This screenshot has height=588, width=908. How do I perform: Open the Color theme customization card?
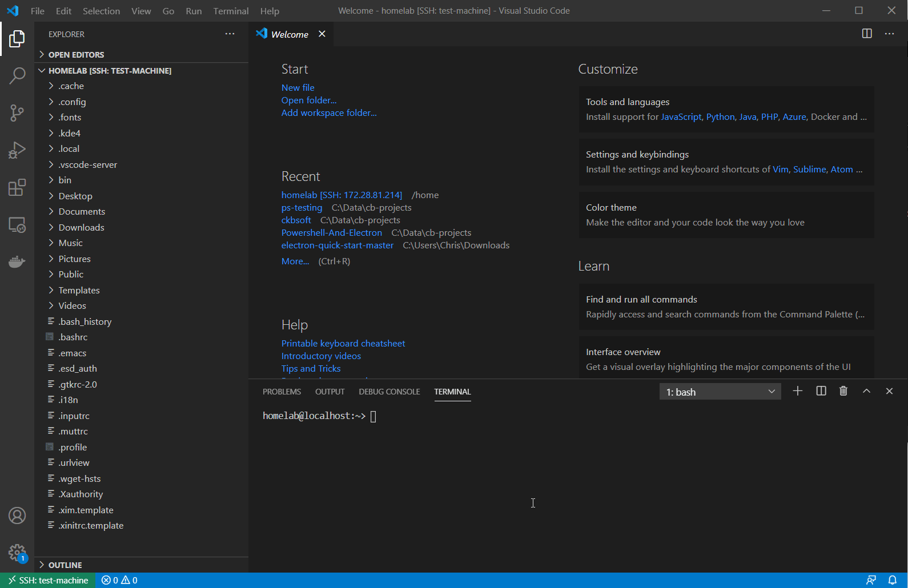point(726,215)
